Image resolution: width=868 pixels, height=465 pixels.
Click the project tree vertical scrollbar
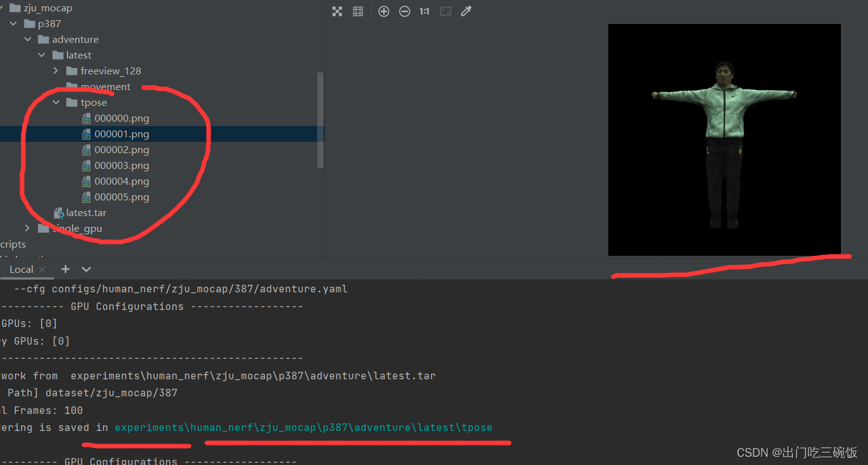(x=320, y=120)
